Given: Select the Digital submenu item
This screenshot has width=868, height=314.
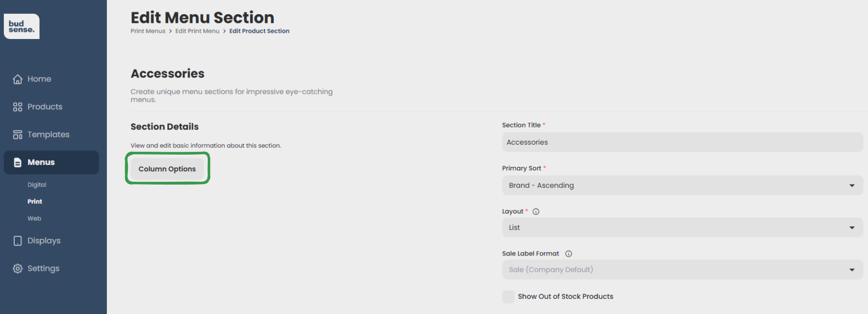Looking at the screenshot, I should coord(37,185).
